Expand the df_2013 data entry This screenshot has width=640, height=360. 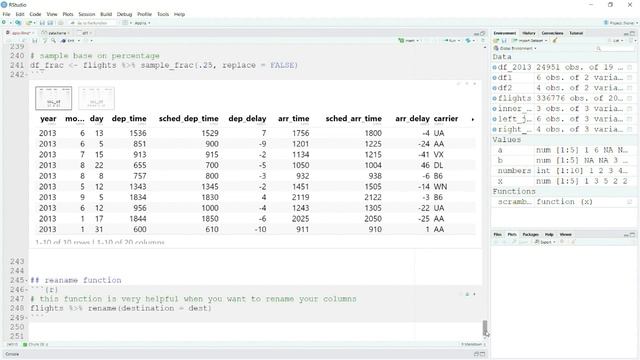494,67
